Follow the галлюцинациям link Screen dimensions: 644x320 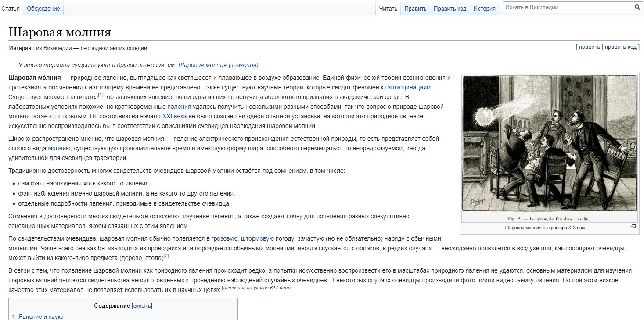click(408, 87)
